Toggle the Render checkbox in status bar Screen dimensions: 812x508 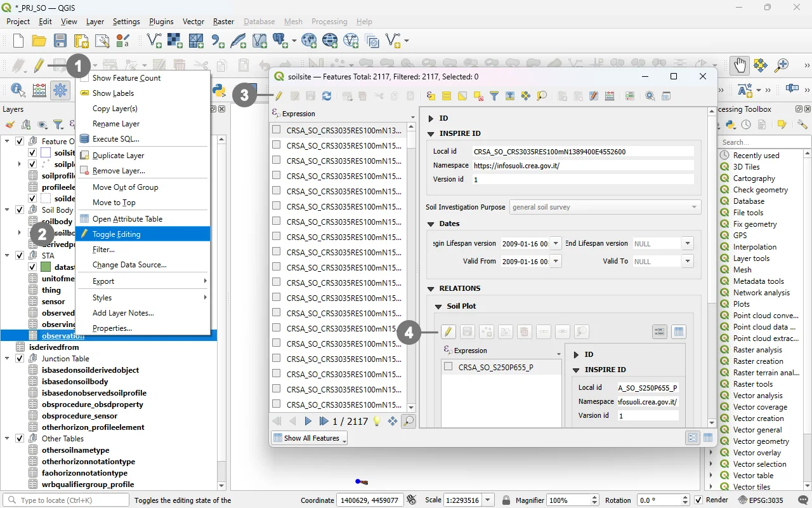click(x=698, y=500)
